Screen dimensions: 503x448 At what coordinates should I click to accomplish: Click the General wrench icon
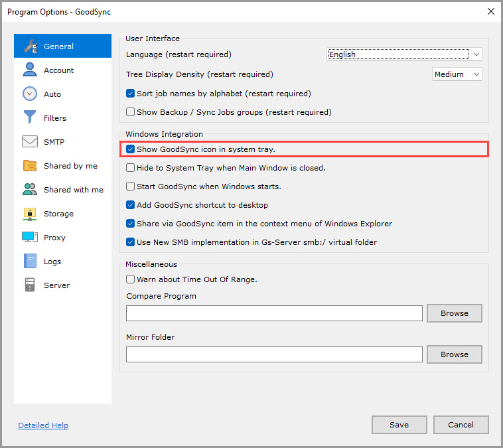coord(30,46)
